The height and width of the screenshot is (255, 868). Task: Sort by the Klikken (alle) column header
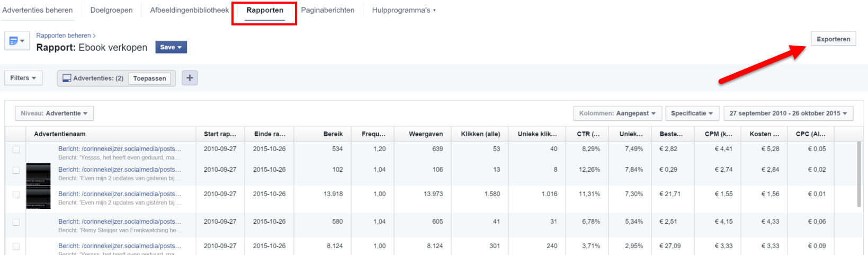(x=480, y=134)
